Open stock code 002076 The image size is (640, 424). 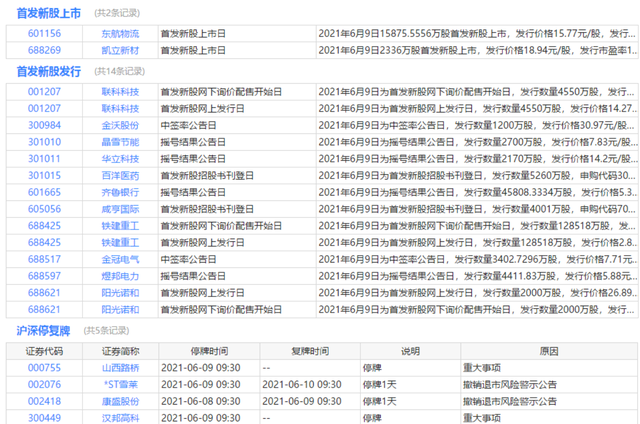click(44, 384)
